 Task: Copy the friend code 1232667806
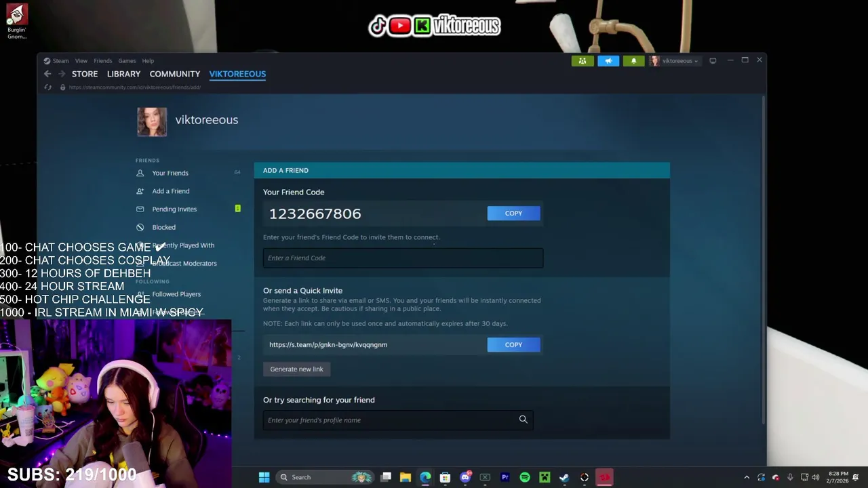(x=513, y=213)
